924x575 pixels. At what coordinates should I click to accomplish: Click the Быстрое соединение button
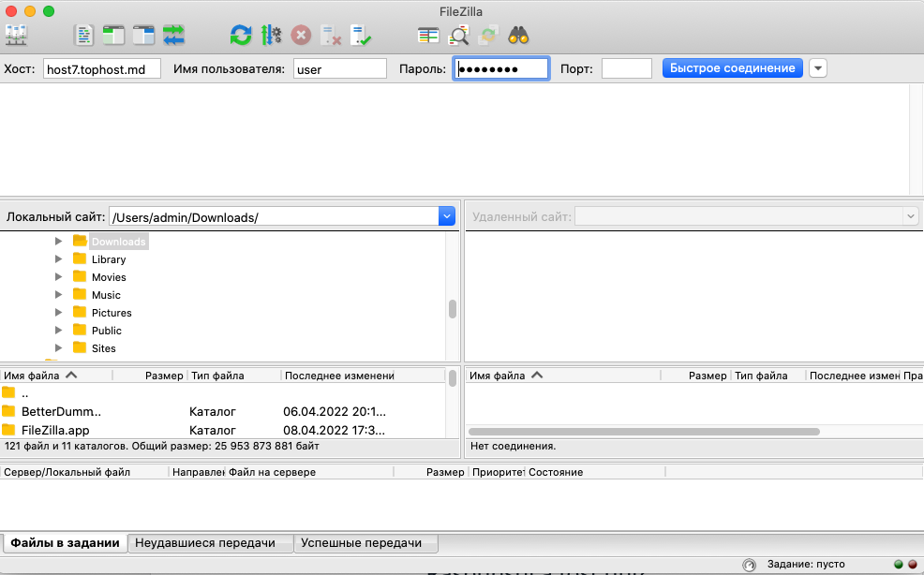point(733,68)
